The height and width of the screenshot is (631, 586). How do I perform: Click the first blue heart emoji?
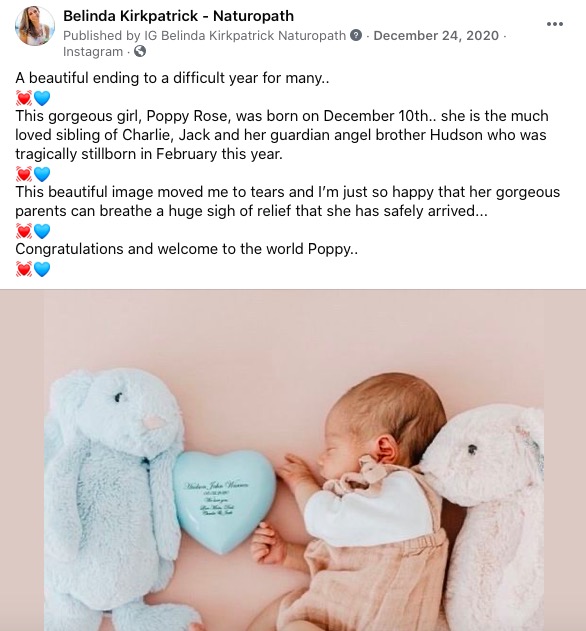click(42, 98)
